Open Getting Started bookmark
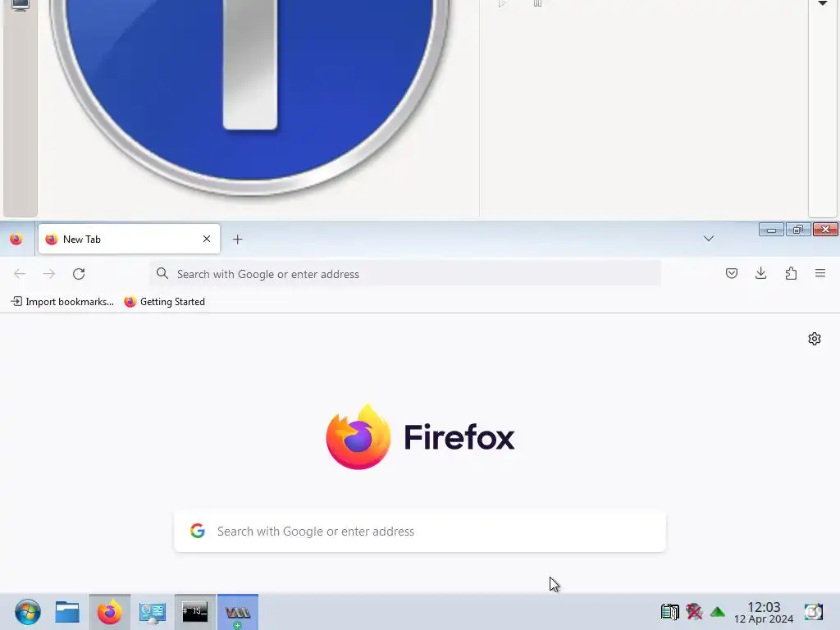The height and width of the screenshot is (630, 840). 164,302
